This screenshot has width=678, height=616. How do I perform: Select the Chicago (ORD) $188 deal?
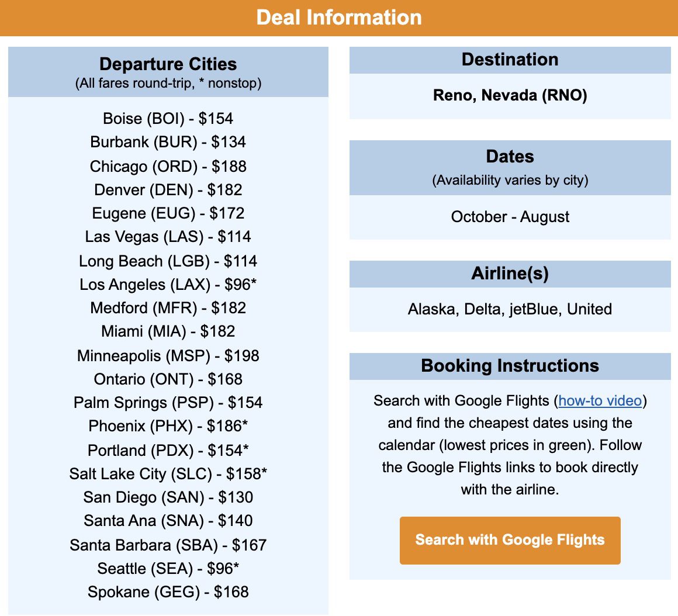coord(168,166)
